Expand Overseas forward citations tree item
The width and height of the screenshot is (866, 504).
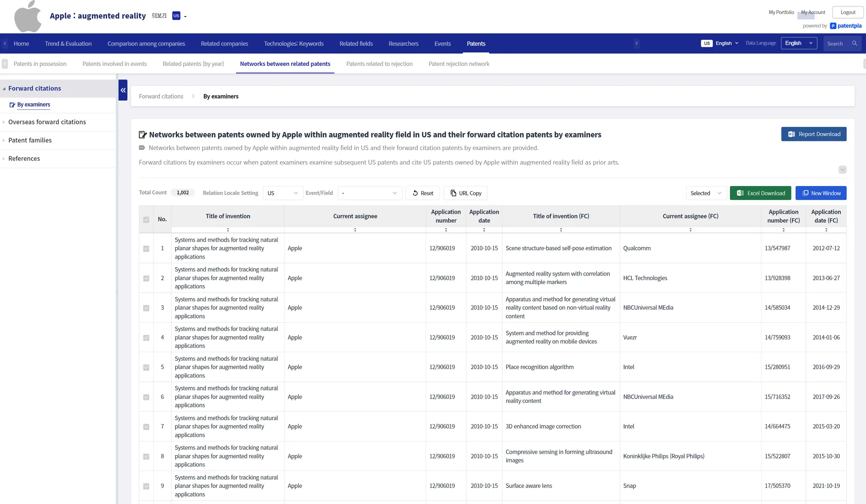click(x=47, y=122)
